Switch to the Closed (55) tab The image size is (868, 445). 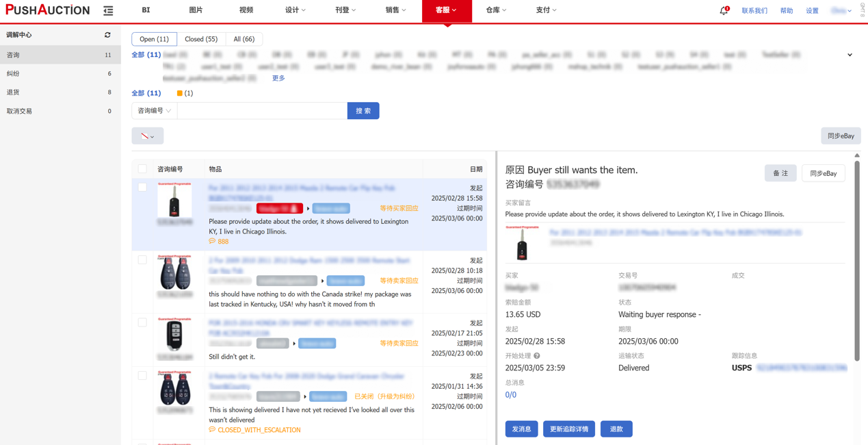[201, 39]
